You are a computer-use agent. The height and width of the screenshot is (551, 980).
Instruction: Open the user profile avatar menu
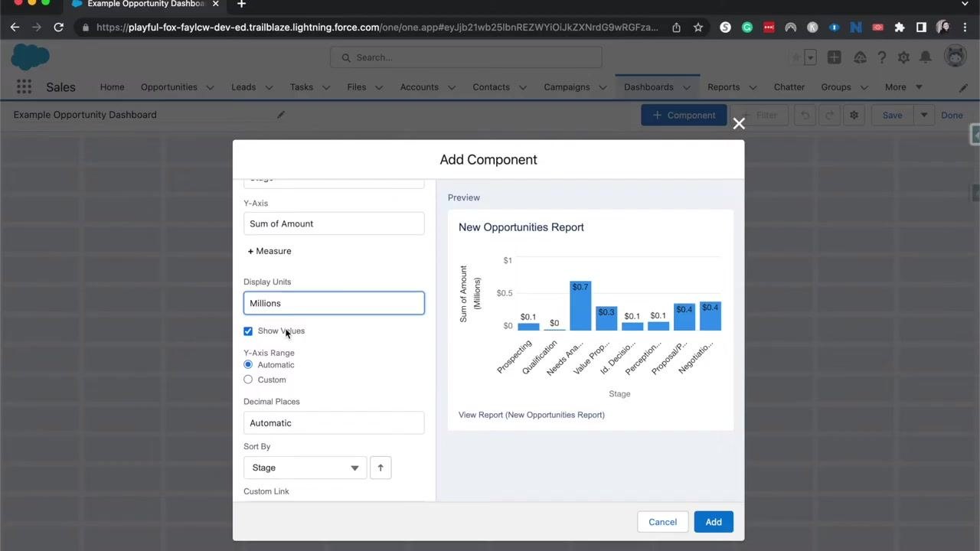955,57
